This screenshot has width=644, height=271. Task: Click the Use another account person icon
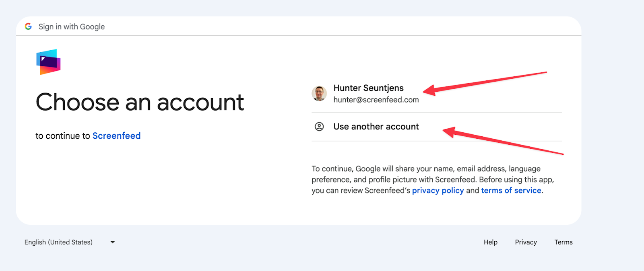[319, 127]
